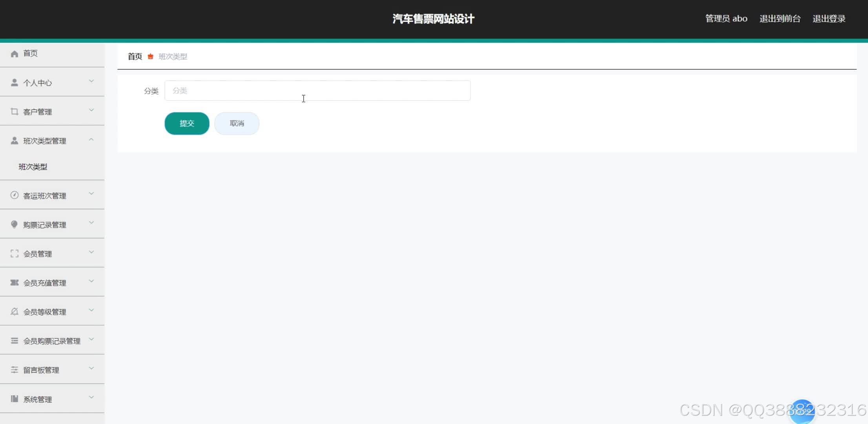Click the list icon beside 会员购票记录管理
This screenshot has width=868, height=424.
[x=15, y=341]
